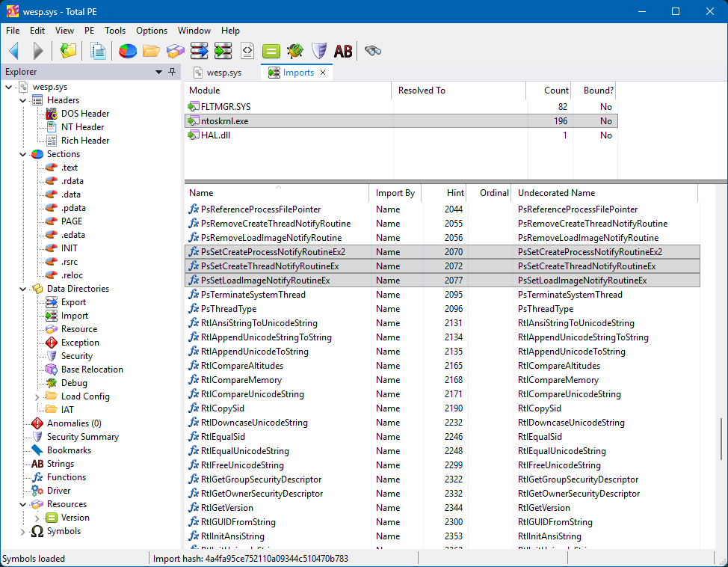Open Anomalies (0) in the tree
The height and width of the screenshot is (567, 728).
pos(74,423)
